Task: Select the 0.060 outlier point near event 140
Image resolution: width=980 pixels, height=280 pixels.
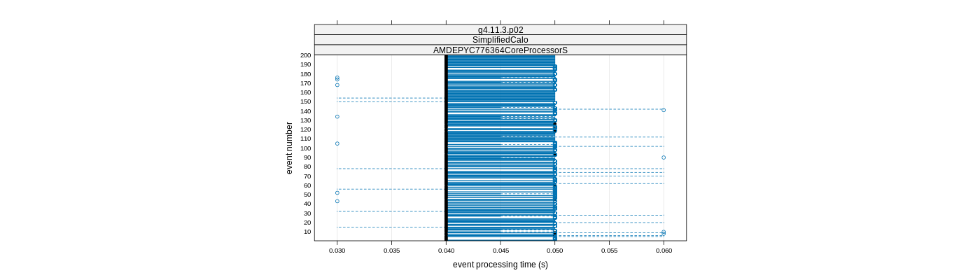Action: tap(664, 110)
